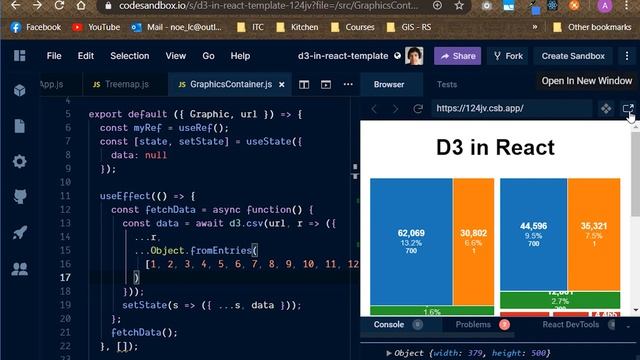The image size is (640, 360).
Task: Refresh the preview browser
Action: (418, 109)
